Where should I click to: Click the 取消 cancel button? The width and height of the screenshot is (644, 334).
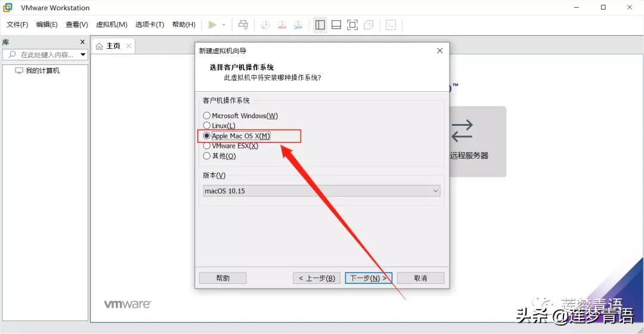[420, 278]
